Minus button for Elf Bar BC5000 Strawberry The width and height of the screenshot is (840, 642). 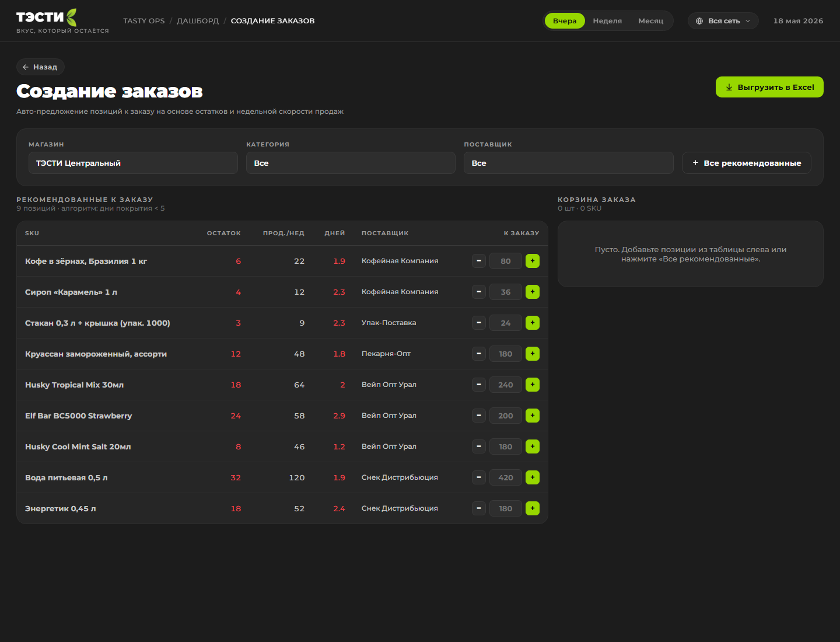[x=479, y=416]
